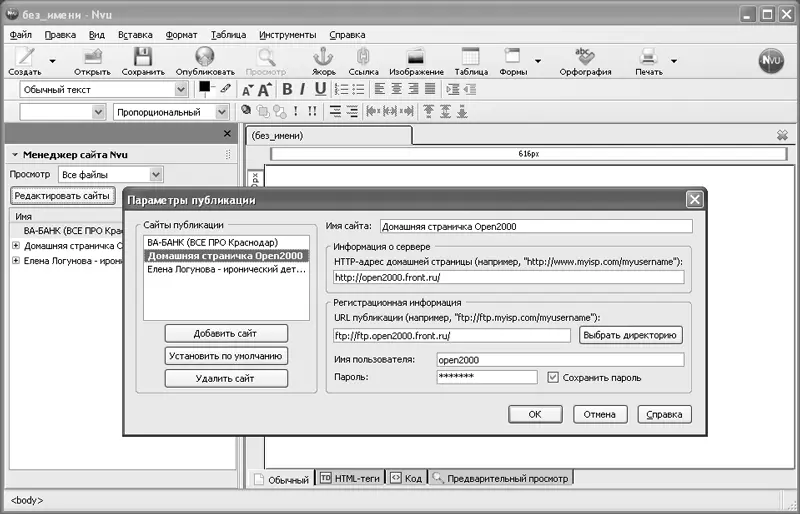
Task: Open the Инструменты menu
Action: 288,35
